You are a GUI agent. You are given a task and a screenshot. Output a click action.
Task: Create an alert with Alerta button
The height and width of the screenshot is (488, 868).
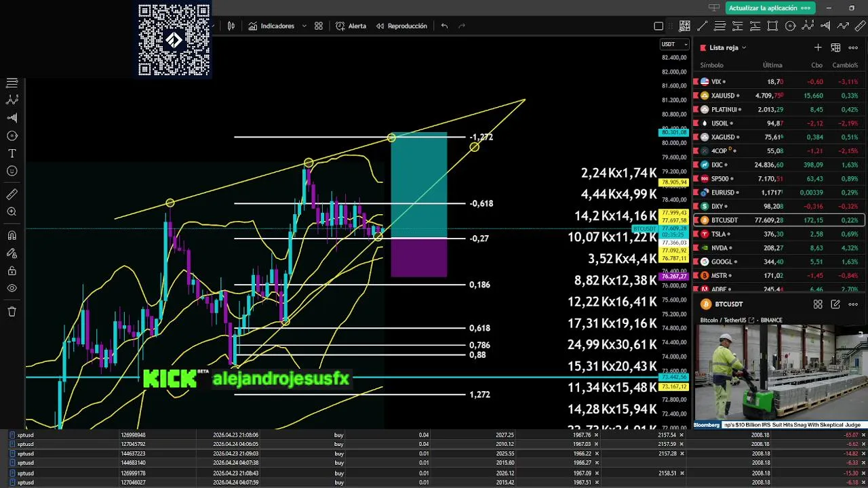click(351, 26)
